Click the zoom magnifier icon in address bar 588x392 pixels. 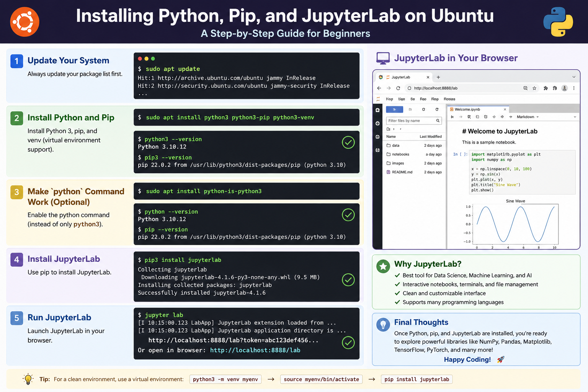tap(526, 88)
